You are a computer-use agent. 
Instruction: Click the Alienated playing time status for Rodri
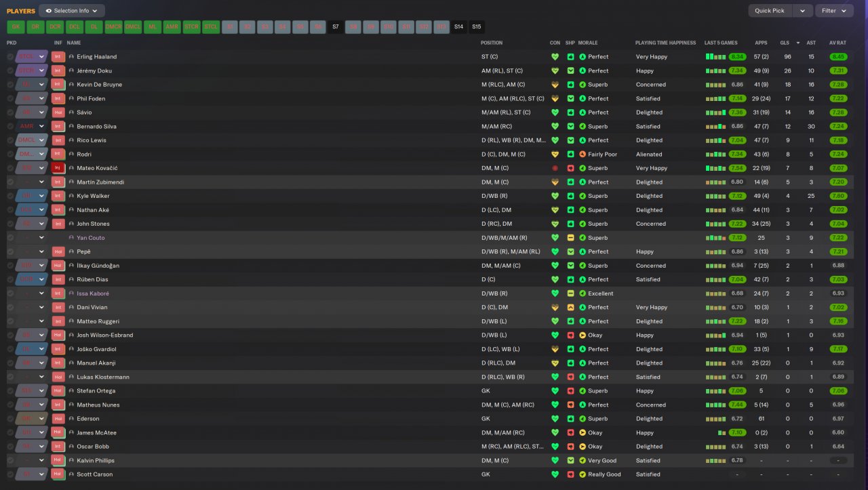click(x=649, y=155)
